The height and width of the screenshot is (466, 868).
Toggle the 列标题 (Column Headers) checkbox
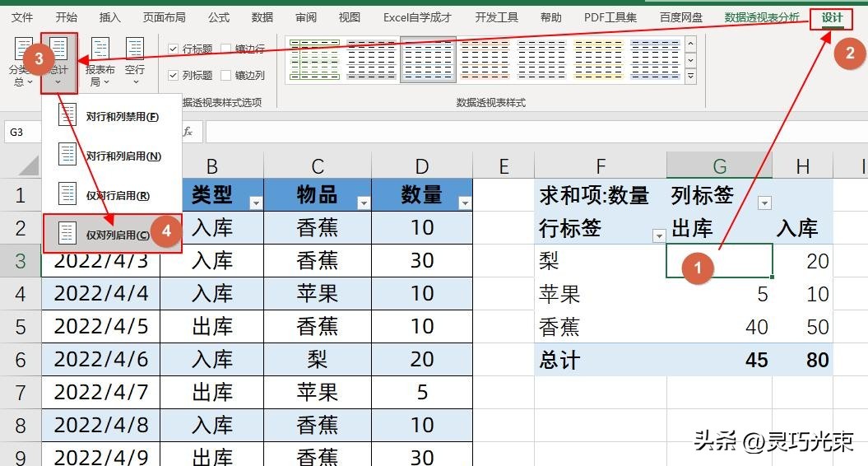pos(173,75)
